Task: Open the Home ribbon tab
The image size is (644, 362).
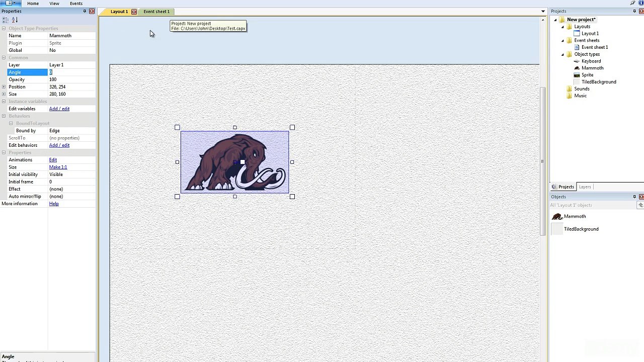Action: pos(33,4)
